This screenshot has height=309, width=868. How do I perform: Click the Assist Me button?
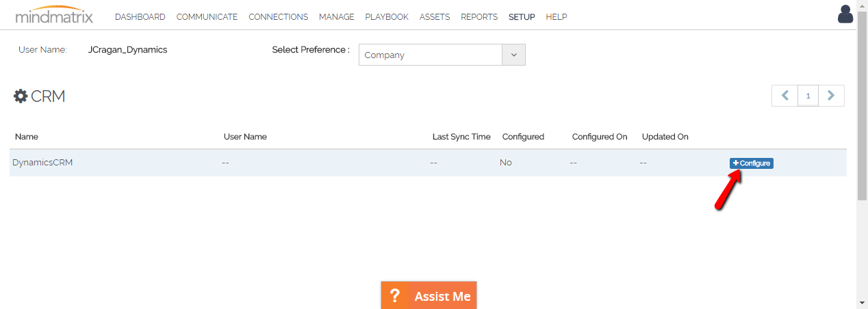coord(429,295)
